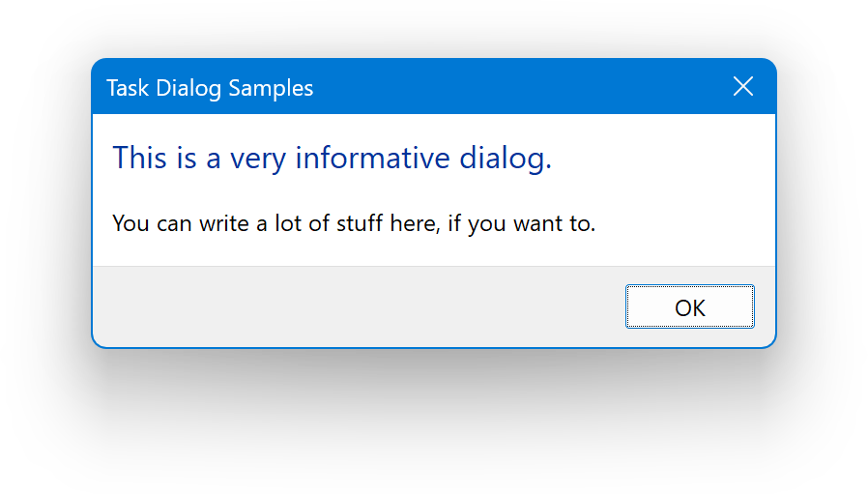The image size is (868, 494).
Task: Click the word 'This' starting the heading
Action: pos(140,158)
